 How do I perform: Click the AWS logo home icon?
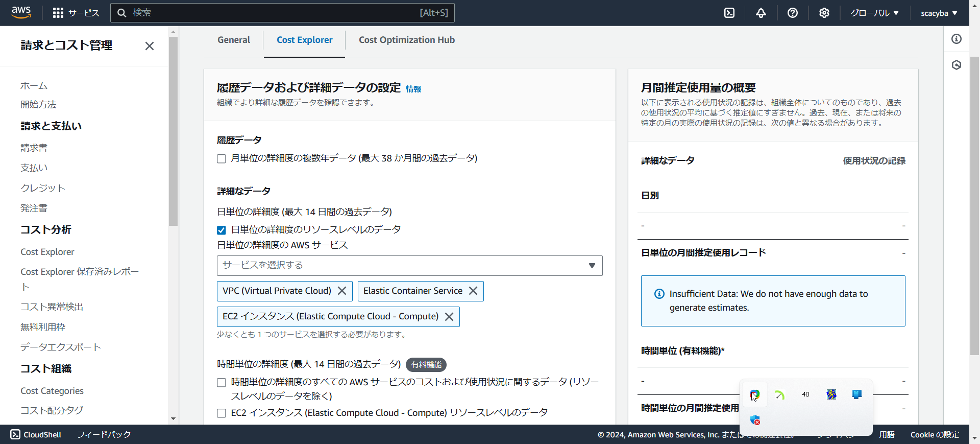(x=21, y=13)
